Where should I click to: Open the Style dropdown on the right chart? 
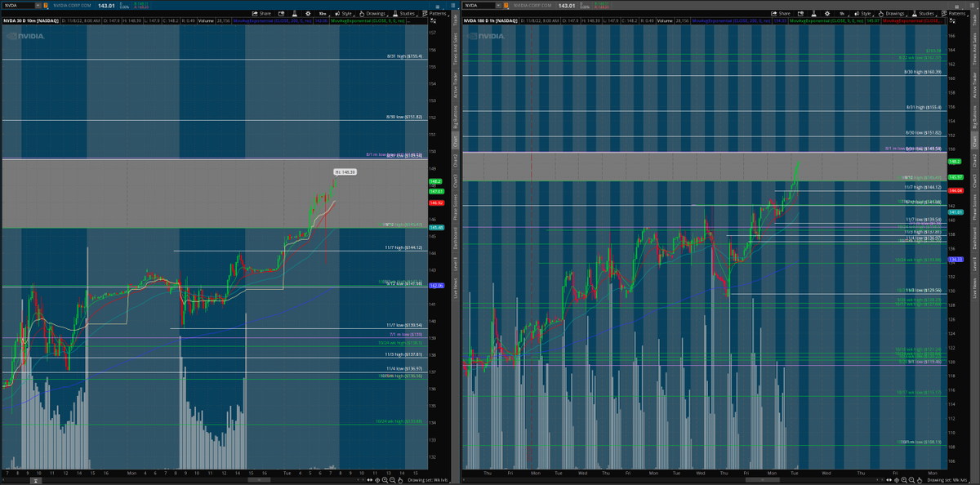point(865,13)
